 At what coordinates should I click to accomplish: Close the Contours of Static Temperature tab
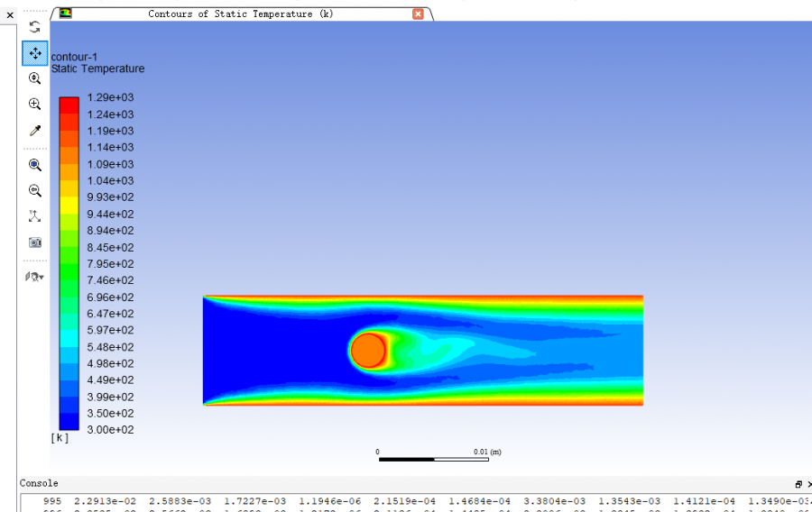418,14
